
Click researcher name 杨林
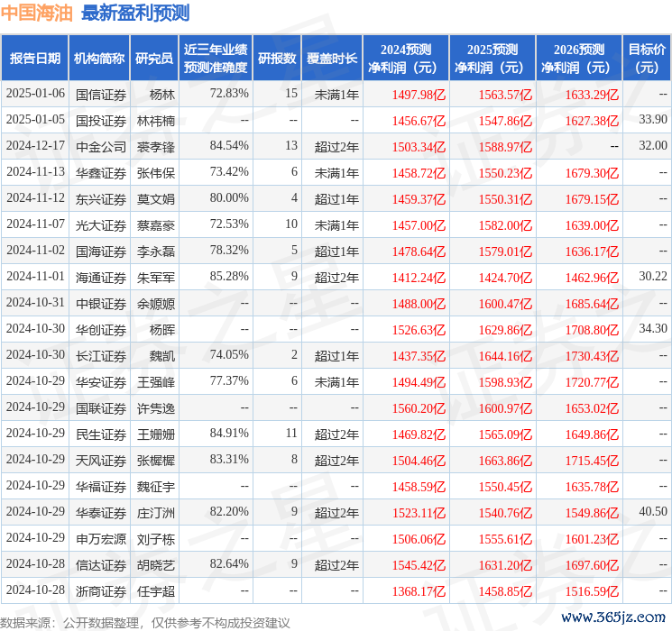click(162, 95)
